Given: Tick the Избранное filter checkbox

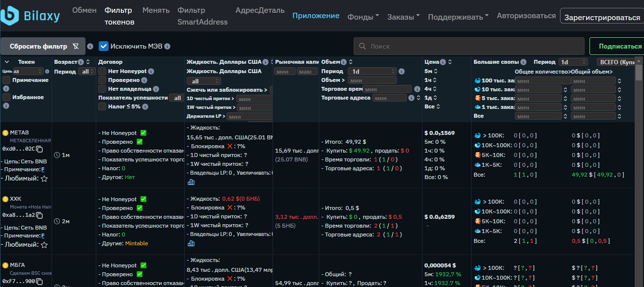Looking at the screenshot, I should click(x=6, y=97).
